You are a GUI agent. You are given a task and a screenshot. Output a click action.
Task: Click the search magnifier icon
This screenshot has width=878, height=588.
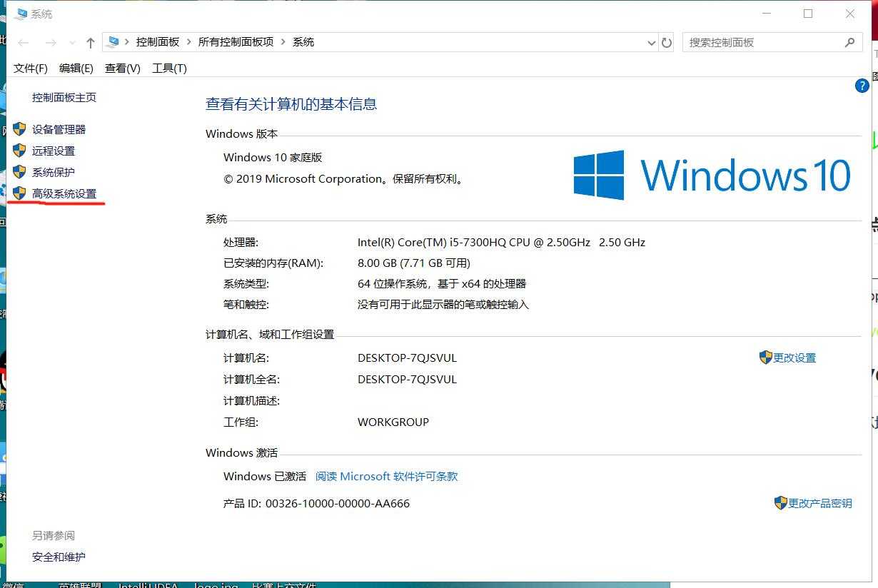(x=849, y=43)
